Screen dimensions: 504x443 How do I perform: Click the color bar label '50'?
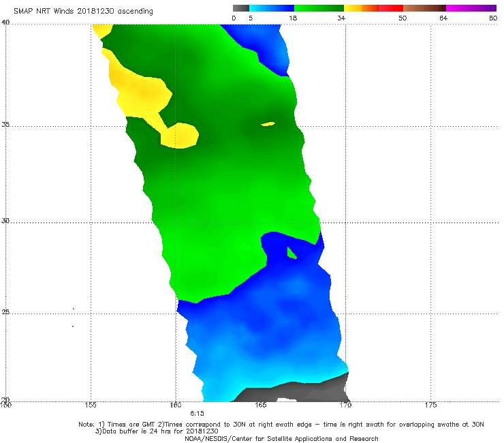(403, 18)
